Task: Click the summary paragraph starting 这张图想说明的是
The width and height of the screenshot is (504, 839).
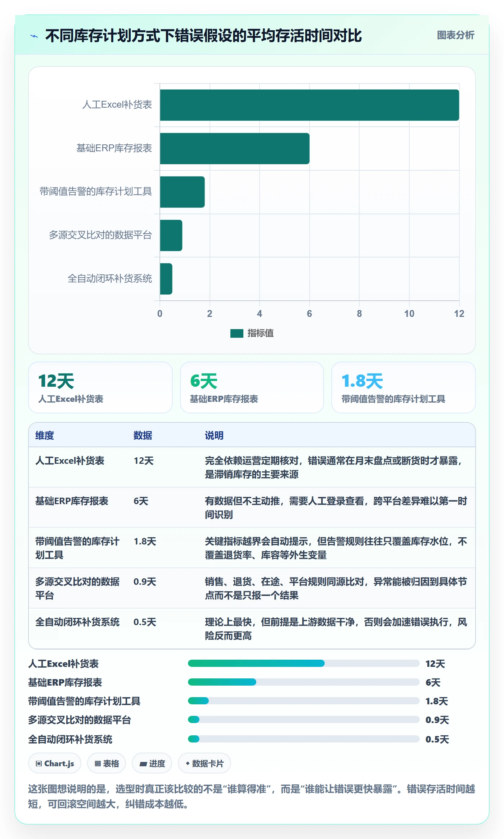Action: coord(252,797)
